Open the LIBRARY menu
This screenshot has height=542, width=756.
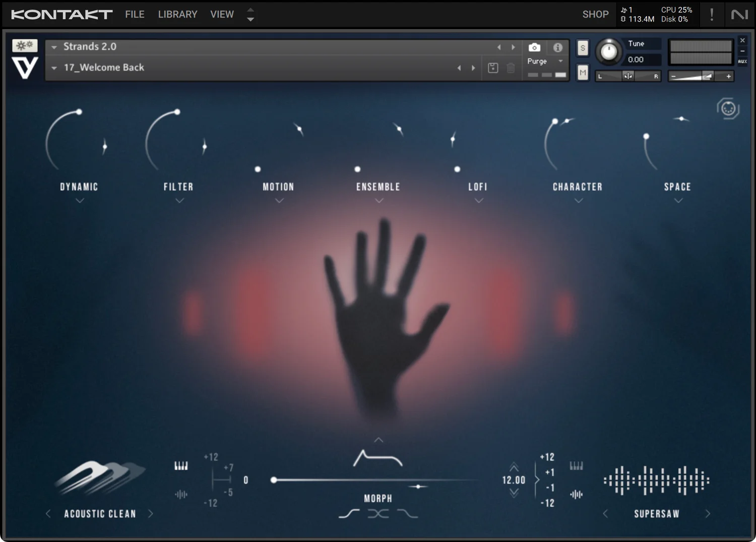177,14
